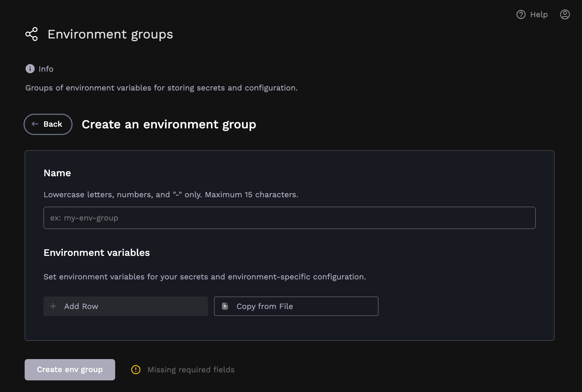The height and width of the screenshot is (392, 582).
Task: Click the back arrow inside the Back button
Action: [35, 124]
